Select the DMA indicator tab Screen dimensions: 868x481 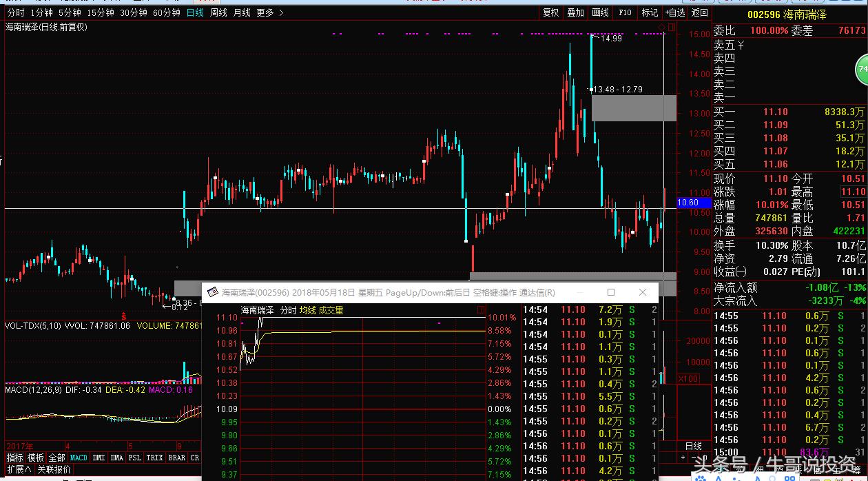[117, 458]
